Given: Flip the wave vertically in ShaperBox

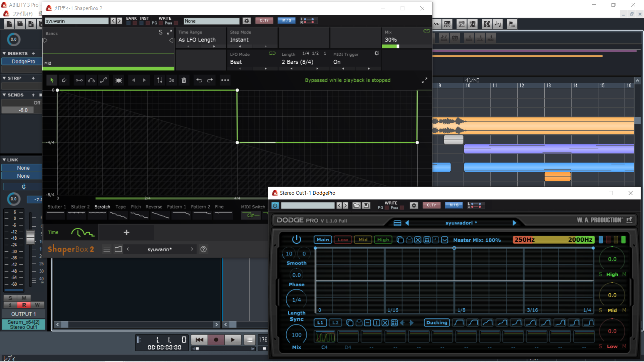Looking at the screenshot, I should click(x=160, y=80).
